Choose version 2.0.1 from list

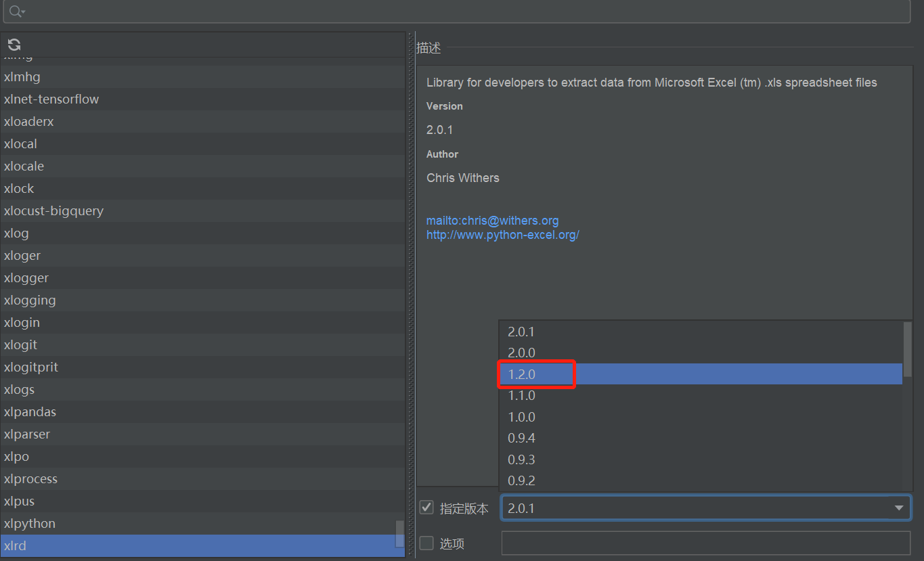[x=701, y=332]
